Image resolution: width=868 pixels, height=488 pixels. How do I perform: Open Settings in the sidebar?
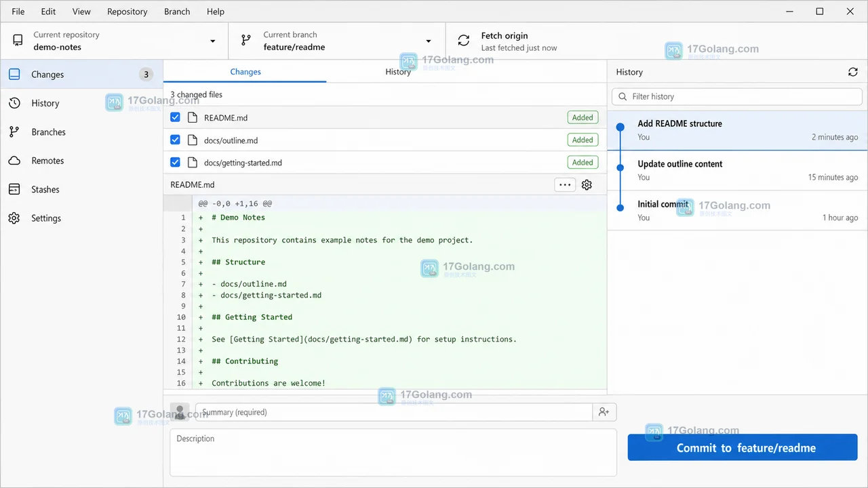coord(81,218)
